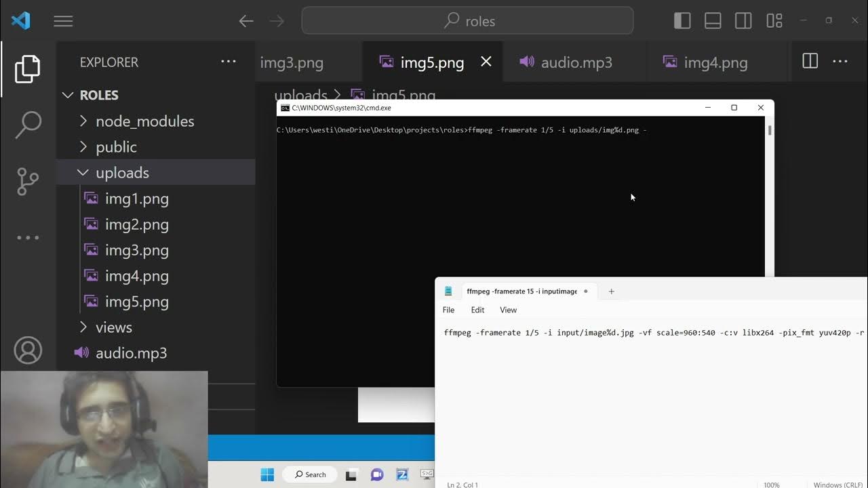Click the Windows taskbar Search button

tap(311, 474)
